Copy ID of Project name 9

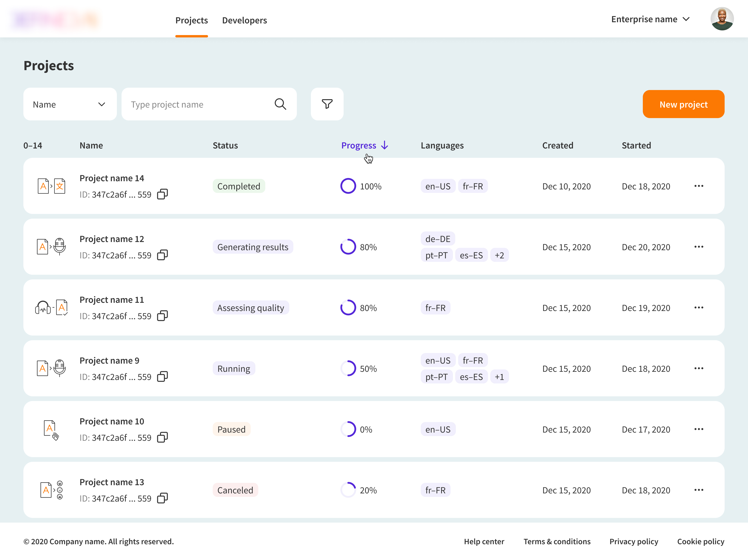(x=162, y=376)
